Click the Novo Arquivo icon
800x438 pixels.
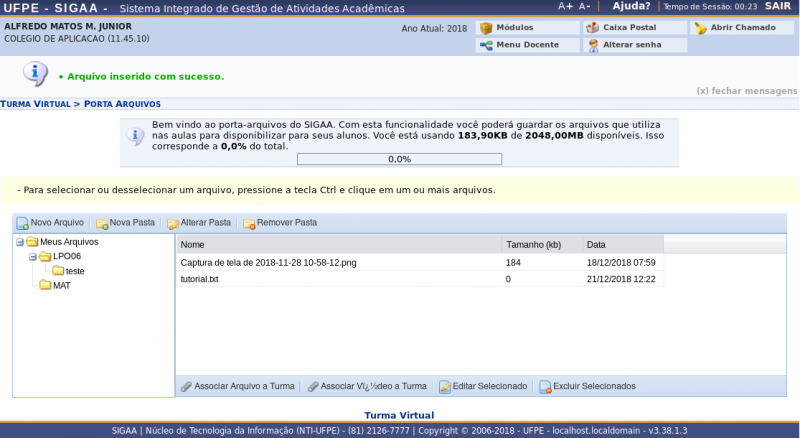click(22, 223)
